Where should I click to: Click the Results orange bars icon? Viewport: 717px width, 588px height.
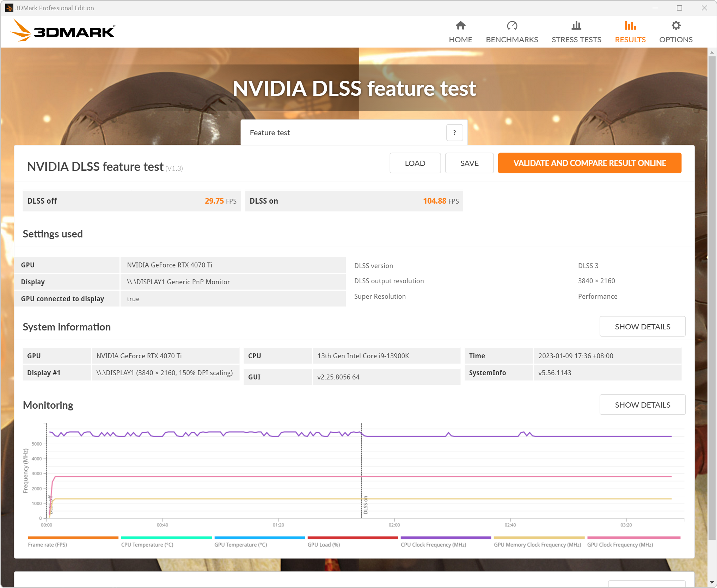point(630,25)
